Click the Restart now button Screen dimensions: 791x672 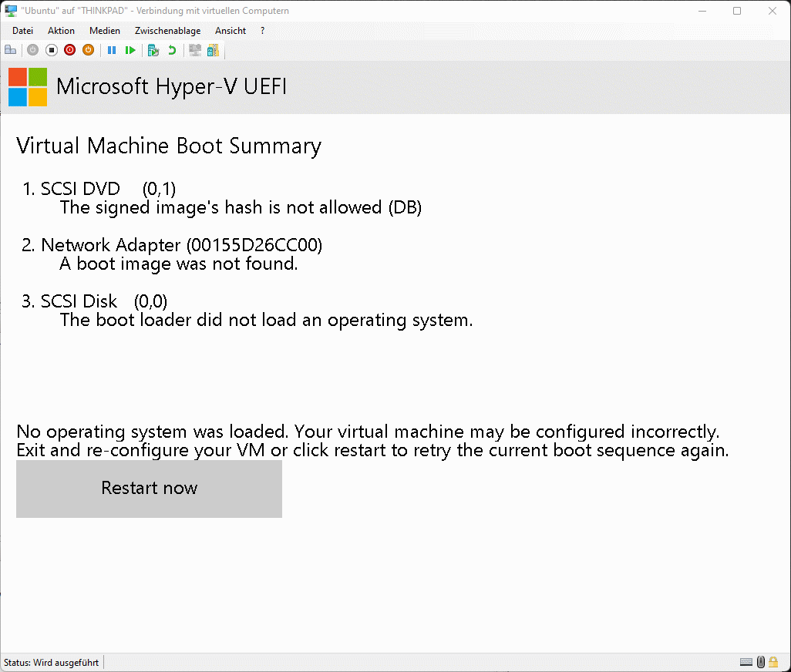tap(149, 489)
